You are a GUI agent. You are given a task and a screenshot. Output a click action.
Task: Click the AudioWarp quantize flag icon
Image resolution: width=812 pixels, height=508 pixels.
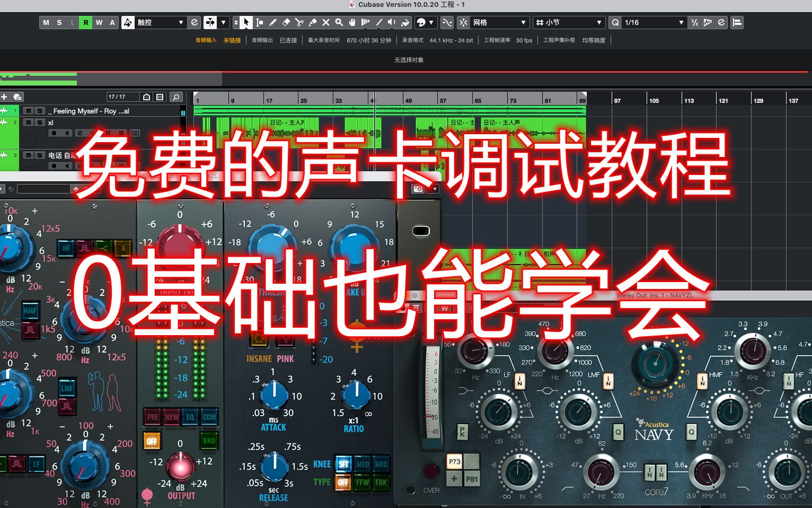click(708, 22)
